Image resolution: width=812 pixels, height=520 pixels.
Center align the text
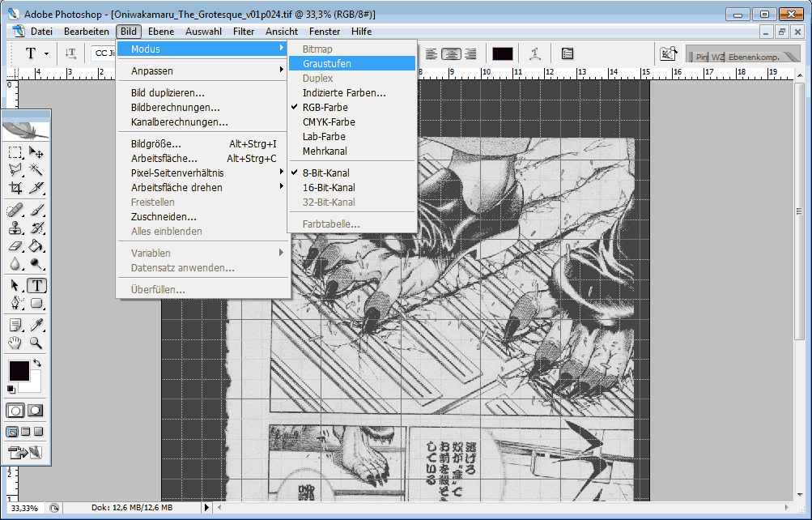(451, 54)
